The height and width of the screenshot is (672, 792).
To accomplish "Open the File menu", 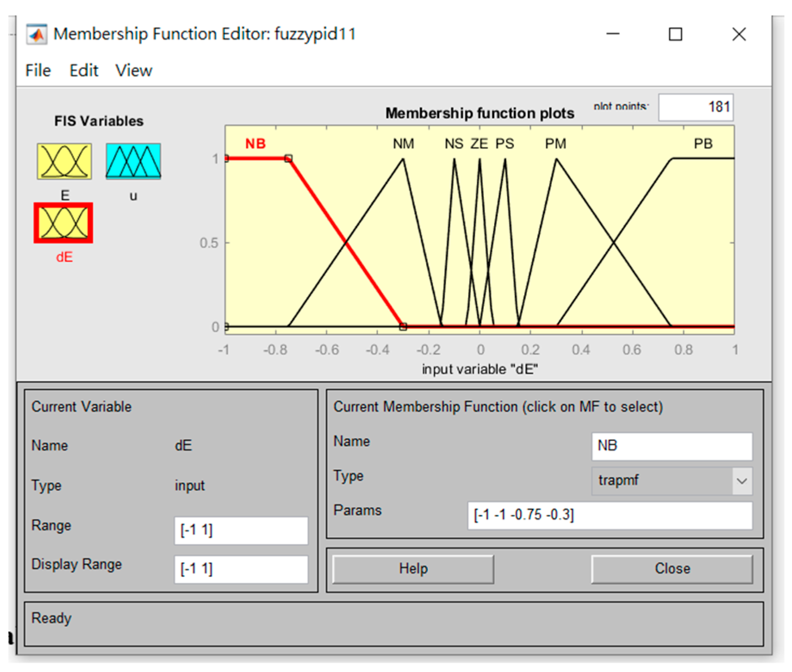I will click(38, 71).
